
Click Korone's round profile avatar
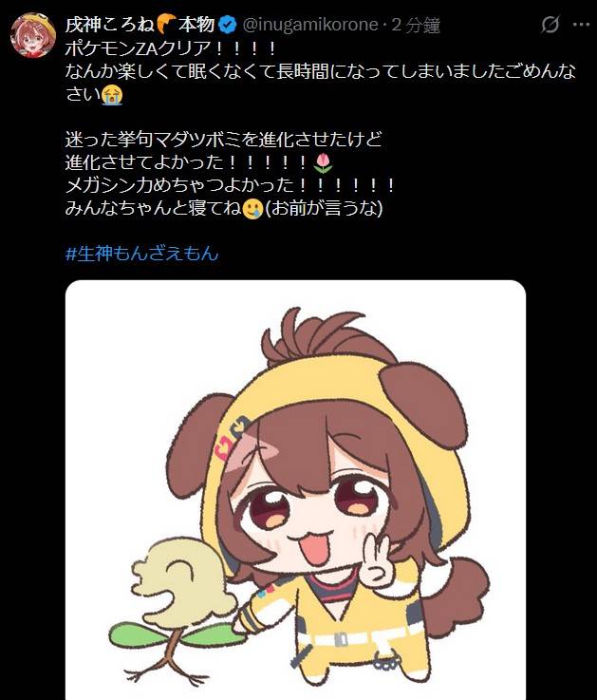(33, 35)
